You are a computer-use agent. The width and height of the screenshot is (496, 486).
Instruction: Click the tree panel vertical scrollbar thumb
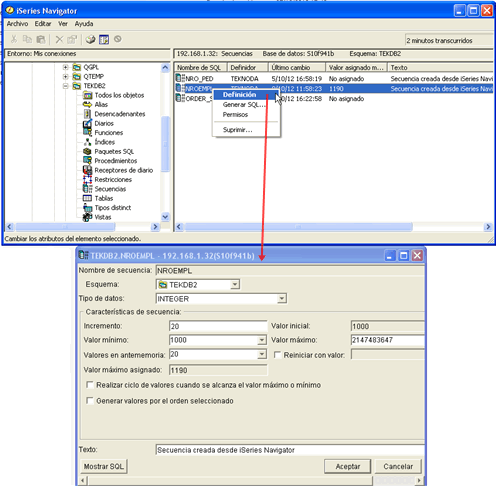point(165,144)
